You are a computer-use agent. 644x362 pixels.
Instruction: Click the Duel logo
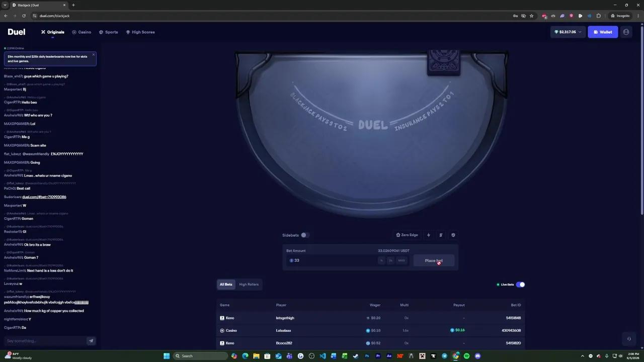point(17,32)
